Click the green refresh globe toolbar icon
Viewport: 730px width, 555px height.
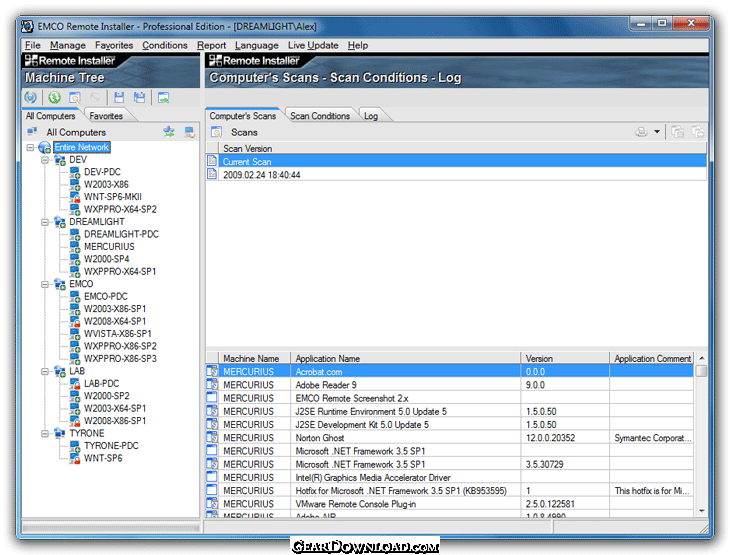click(54, 97)
